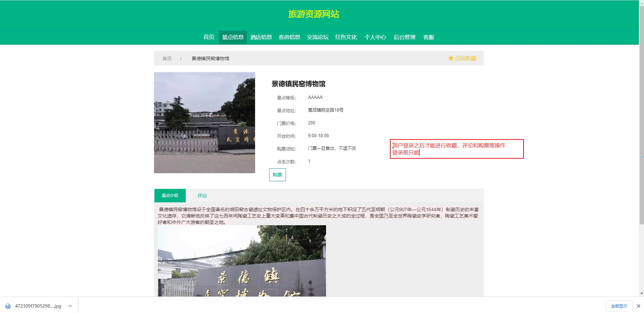Click the breadcrumb text 景德镇民窑博物馆
Image resolution: width=644 pixels, height=314 pixels.
(210, 58)
